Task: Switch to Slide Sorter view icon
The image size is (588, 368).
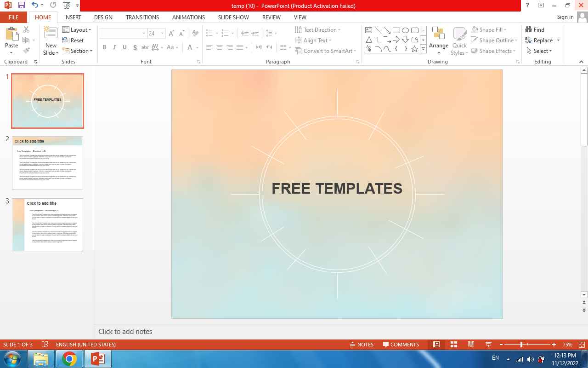Action: pos(453,345)
